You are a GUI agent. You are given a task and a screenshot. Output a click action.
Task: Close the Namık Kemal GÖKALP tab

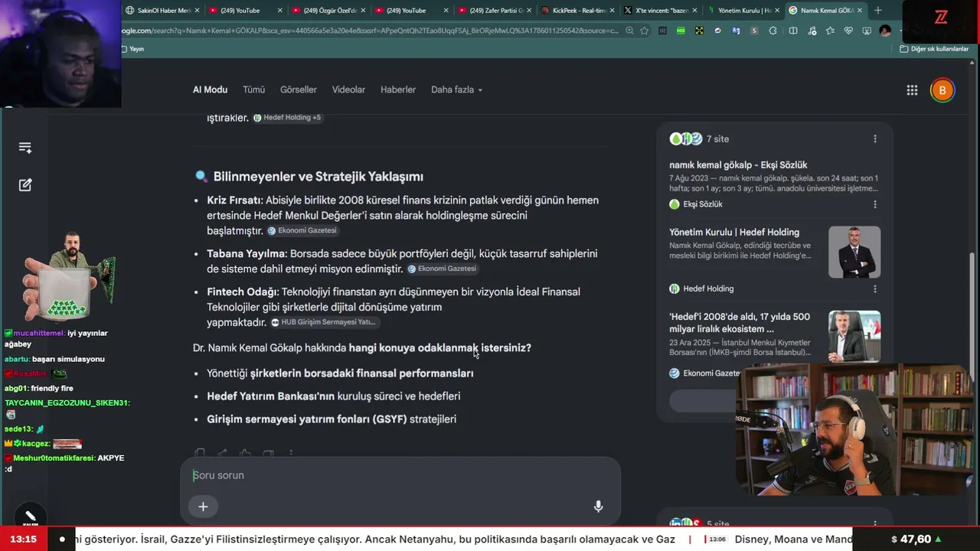point(860,11)
